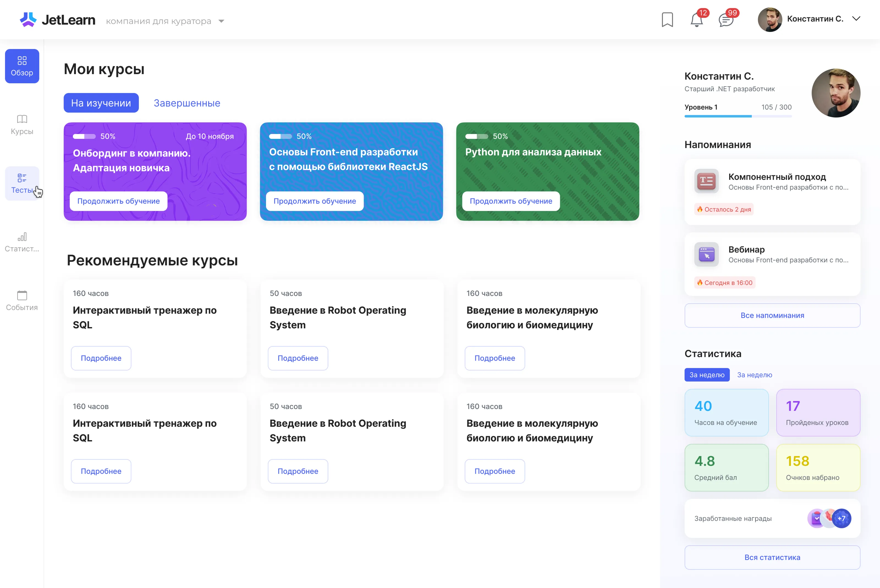Continue learning the Python для анализа данных course

511,201
